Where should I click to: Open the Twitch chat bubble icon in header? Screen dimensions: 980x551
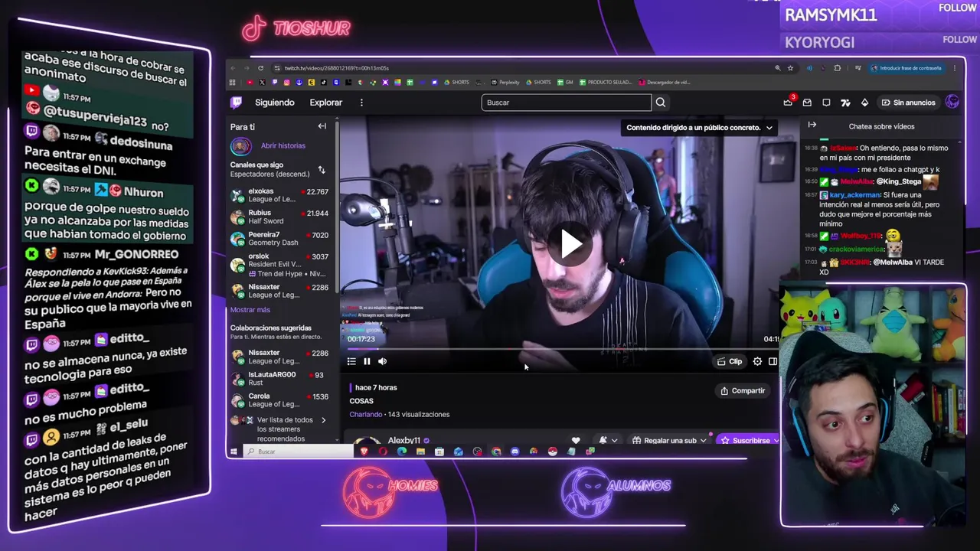click(826, 103)
